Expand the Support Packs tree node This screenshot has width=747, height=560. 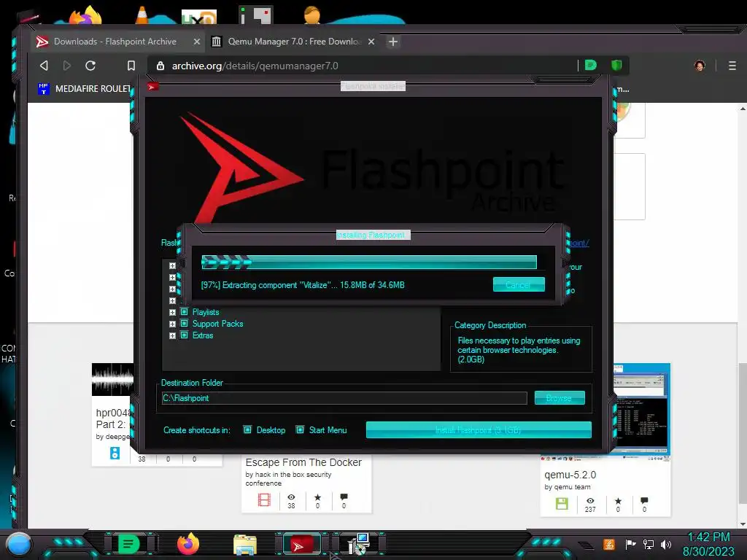click(x=172, y=324)
